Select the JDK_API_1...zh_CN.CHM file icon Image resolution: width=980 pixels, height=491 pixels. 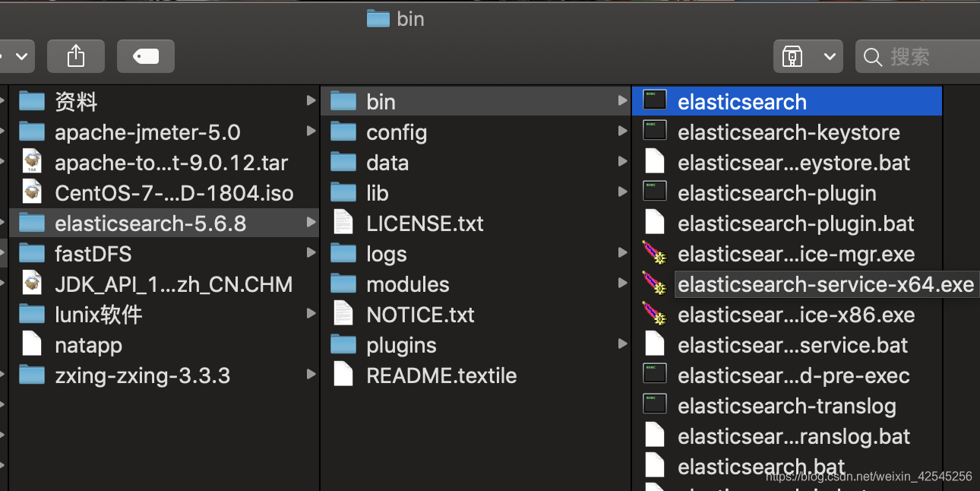point(32,284)
